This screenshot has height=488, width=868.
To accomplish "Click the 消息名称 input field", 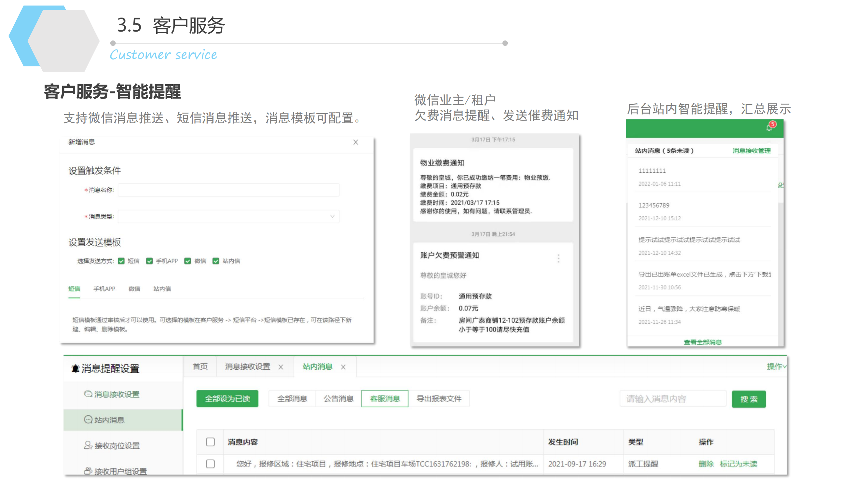I will pos(228,190).
